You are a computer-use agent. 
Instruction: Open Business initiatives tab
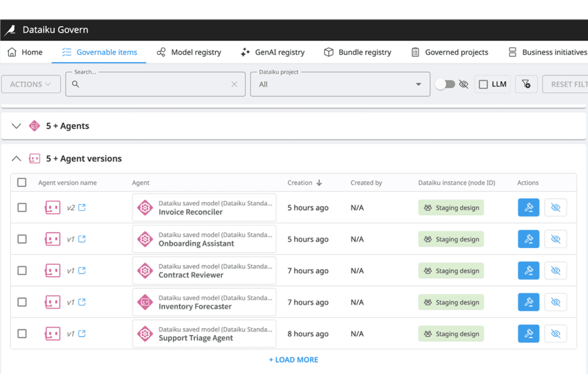548,52
